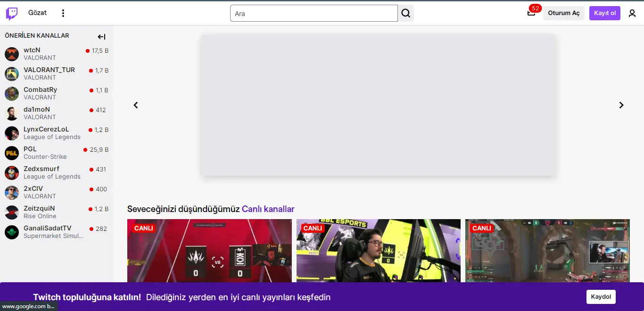The width and height of the screenshot is (644, 311).
Task: Select da1moN channel name
Action: click(37, 109)
